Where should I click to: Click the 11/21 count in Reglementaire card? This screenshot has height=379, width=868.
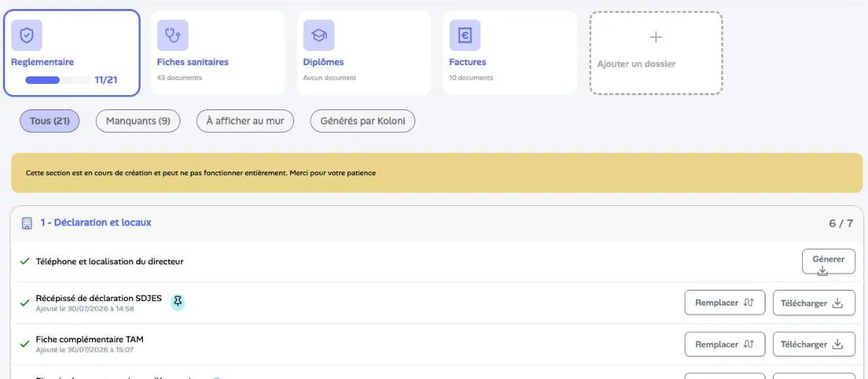click(x=106, y=80)
